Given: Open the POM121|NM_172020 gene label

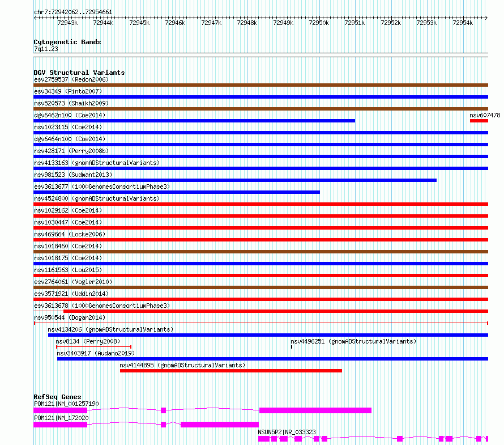Looking at the screenshot, I should [61, 418].
